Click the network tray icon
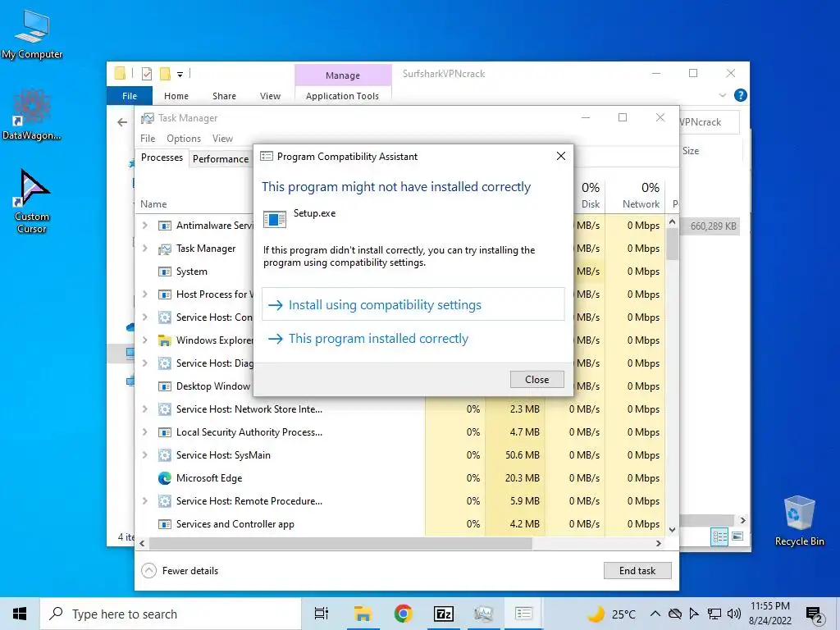840x630 pixels. click(714, 614)
